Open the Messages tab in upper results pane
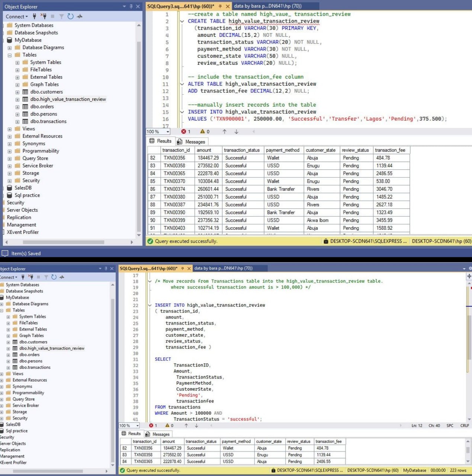472x476 pixels. point(191,142)
